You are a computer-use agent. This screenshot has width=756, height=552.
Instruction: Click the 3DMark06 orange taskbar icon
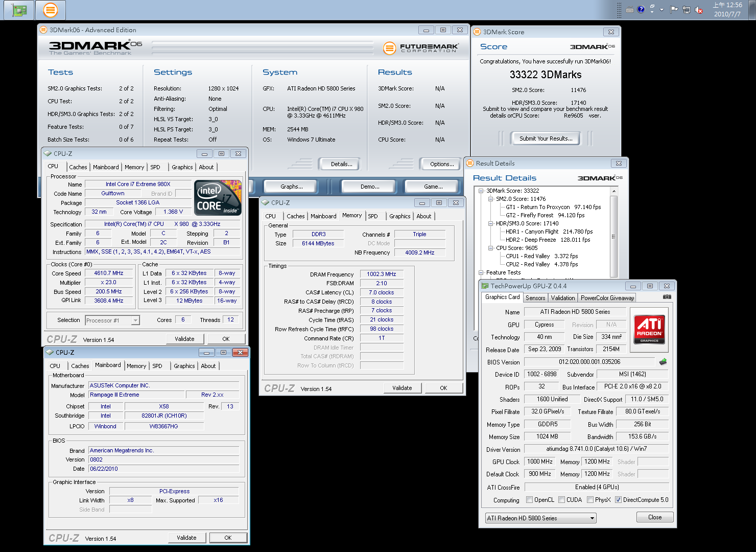[x=50, y=10]
